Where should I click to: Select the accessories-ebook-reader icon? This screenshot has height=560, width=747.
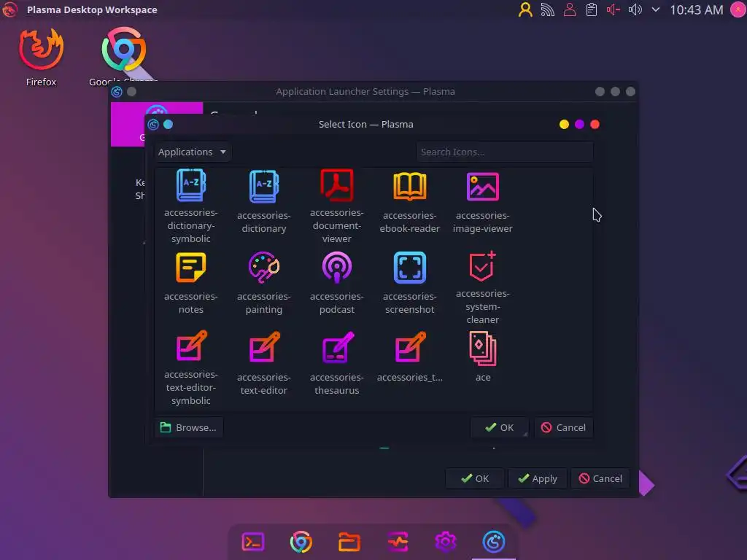click(x=409, y=186)
